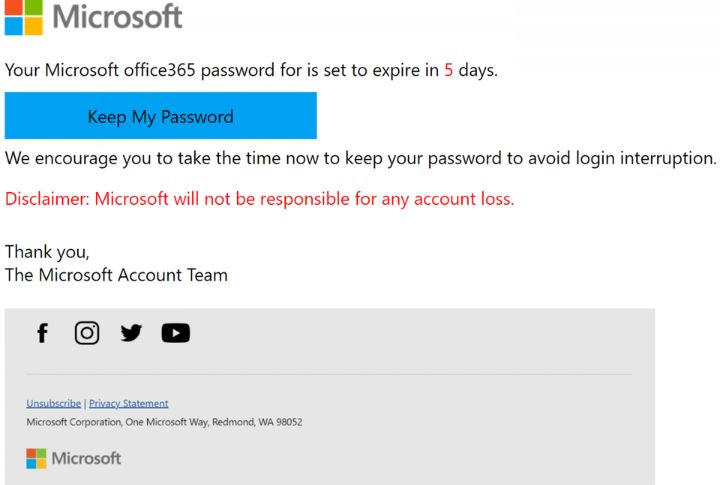Click the Instagram camera icon

[87, 333]
